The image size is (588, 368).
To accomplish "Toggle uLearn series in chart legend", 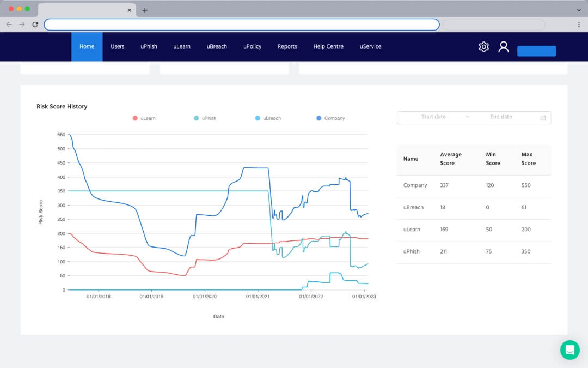I will [144, 118].
